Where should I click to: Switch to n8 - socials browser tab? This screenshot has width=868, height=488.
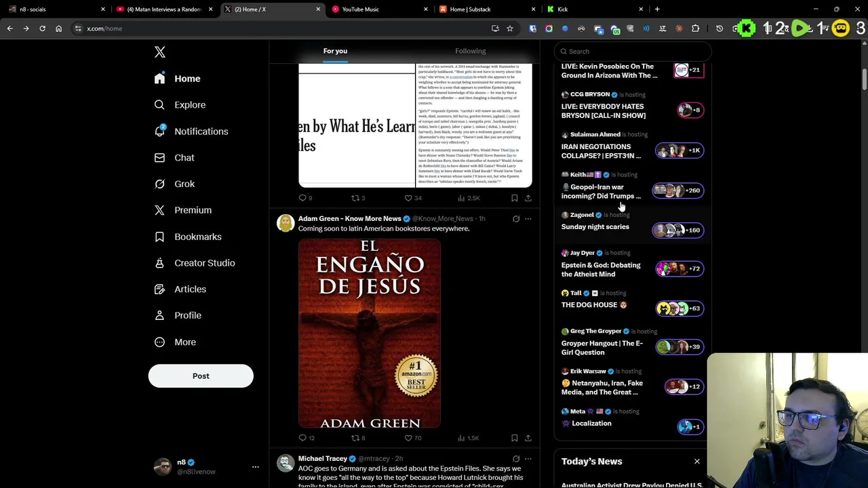point(54,9)
